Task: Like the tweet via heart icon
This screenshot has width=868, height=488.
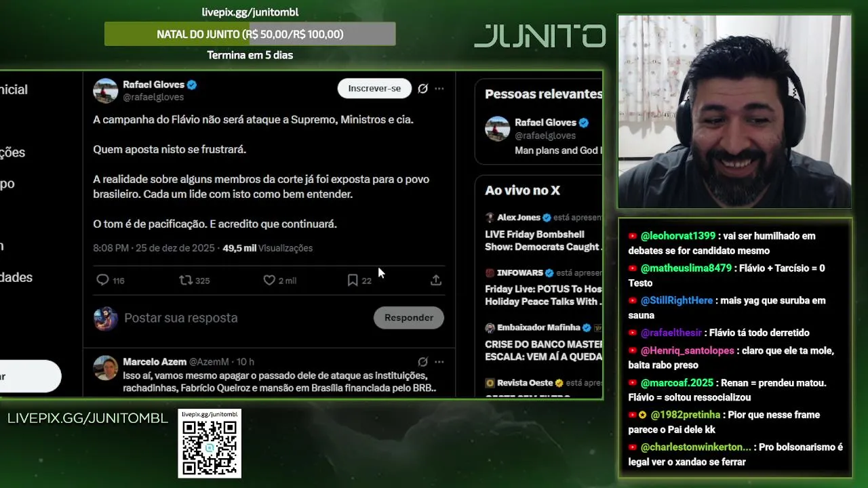Action: pyautogui.click(x=269, y=280)
